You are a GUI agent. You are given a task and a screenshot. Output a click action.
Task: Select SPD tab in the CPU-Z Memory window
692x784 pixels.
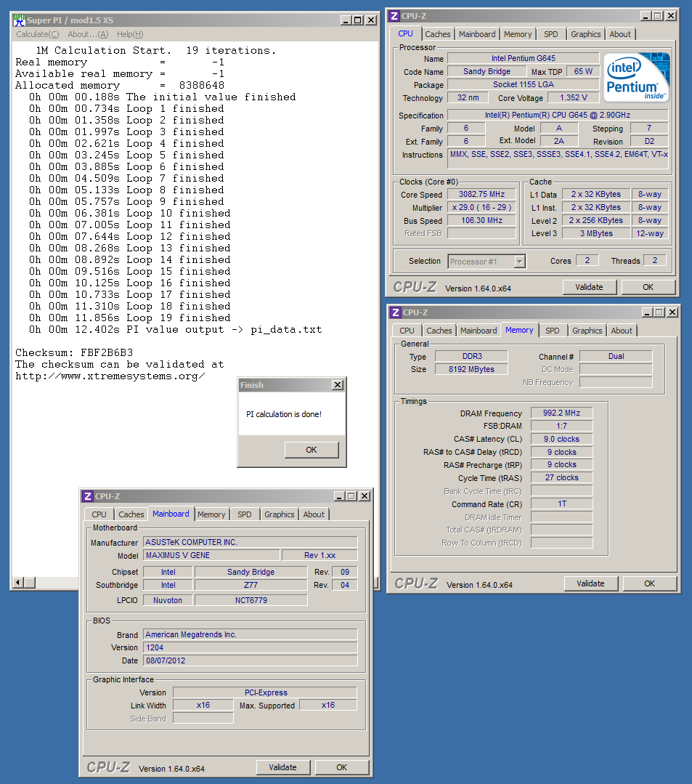coord(553,331)
